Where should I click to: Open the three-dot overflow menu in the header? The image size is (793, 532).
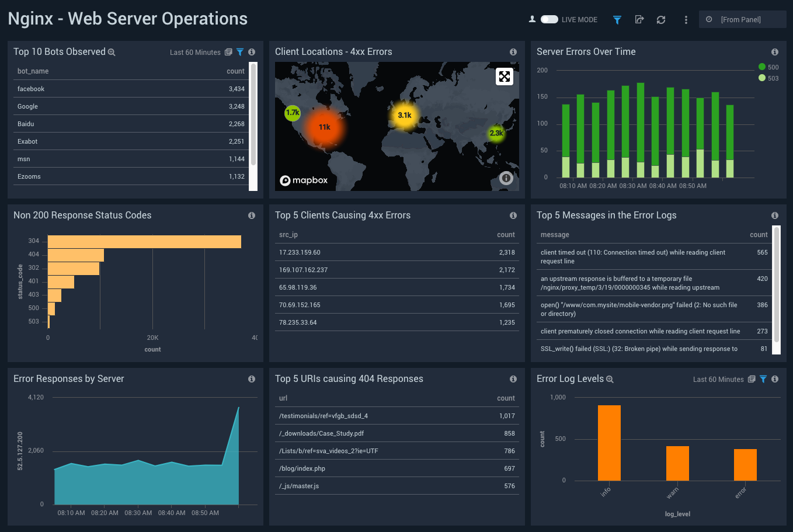point(686,19)
